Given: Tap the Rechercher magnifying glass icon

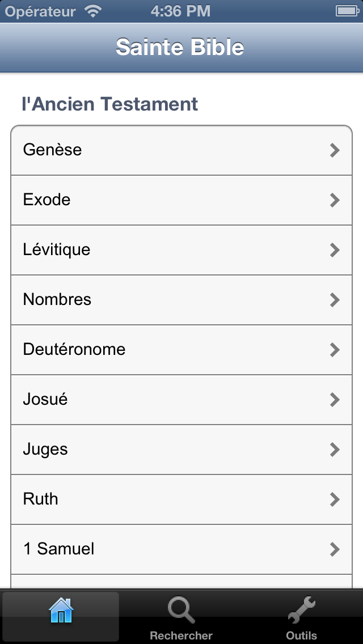Looking at the screenshot, I should point(181,611).
